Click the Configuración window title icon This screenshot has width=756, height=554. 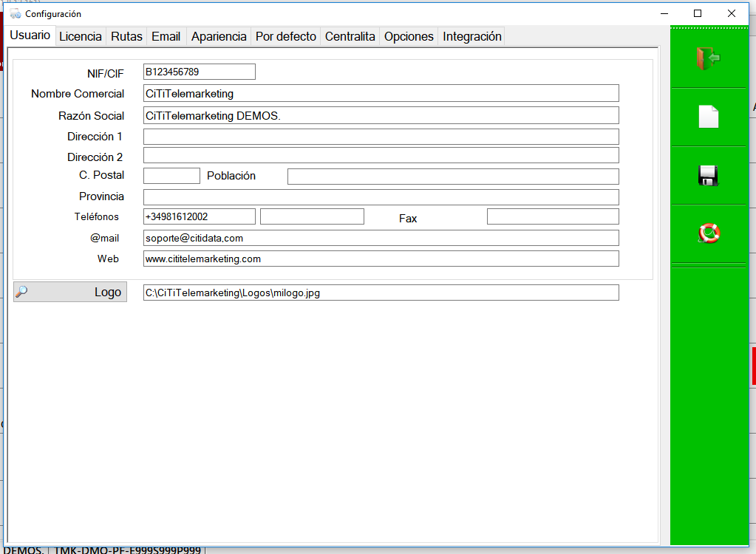pos(16,13)
